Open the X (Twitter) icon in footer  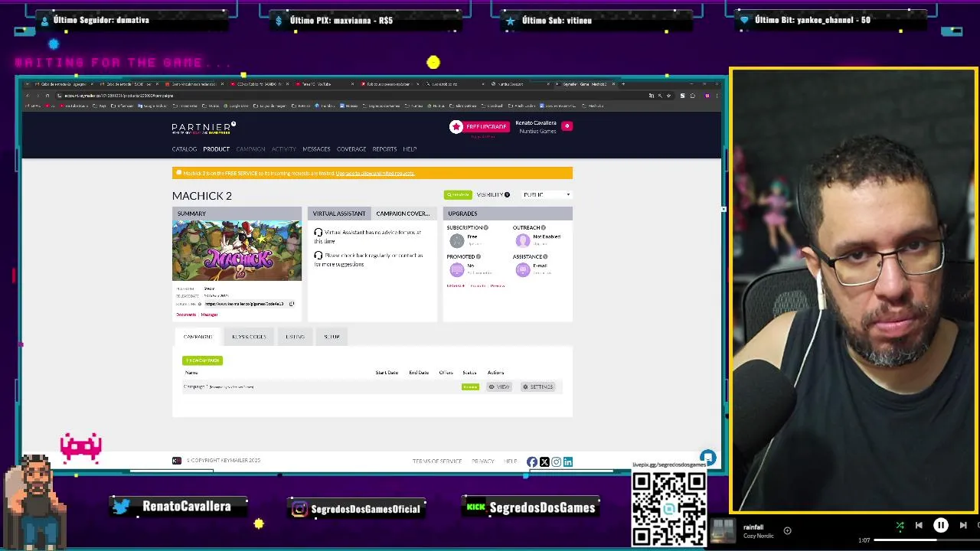[x=544, y=462]
